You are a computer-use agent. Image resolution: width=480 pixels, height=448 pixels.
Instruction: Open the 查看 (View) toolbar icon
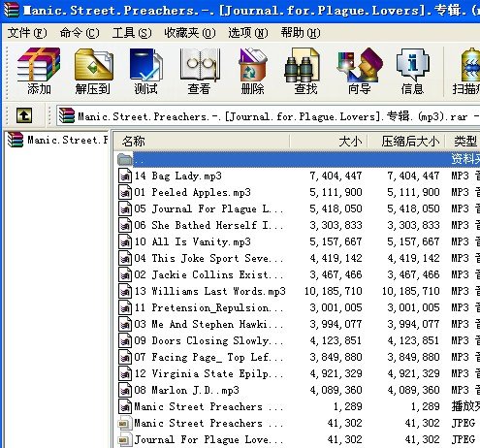coord(199,71)
